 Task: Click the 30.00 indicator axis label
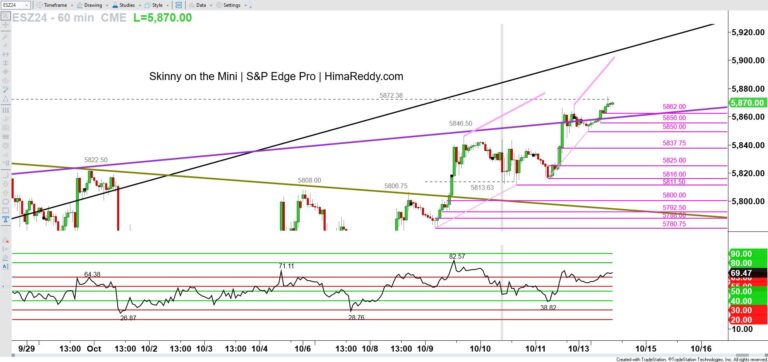(747, 310)
